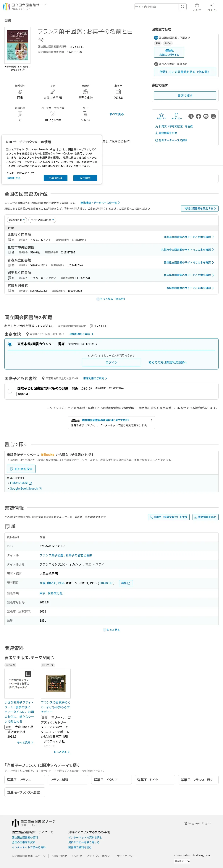Click map pin icon for 国際子ども図書館
The image size is (223, 868).
point(43,378)
